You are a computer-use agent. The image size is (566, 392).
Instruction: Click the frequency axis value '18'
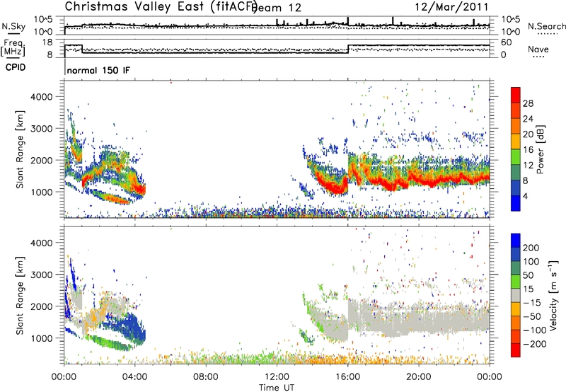(x=47, y=42)
